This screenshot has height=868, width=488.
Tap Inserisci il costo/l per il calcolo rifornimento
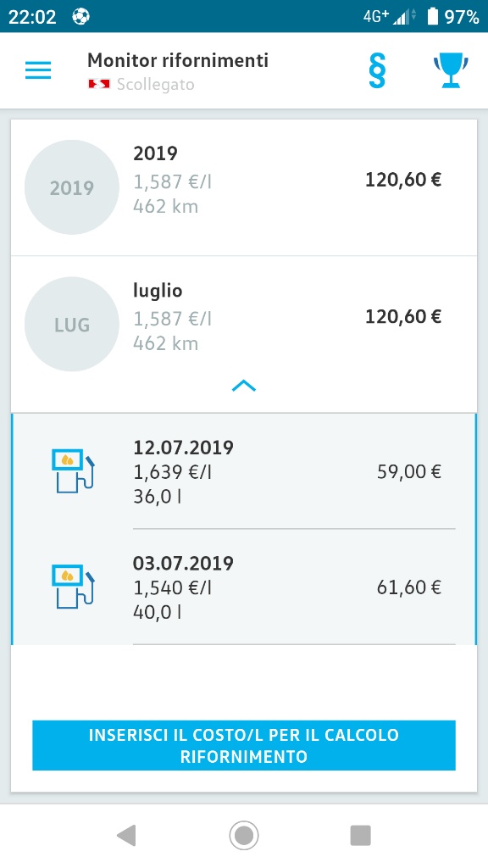click(x=243, y=745)
